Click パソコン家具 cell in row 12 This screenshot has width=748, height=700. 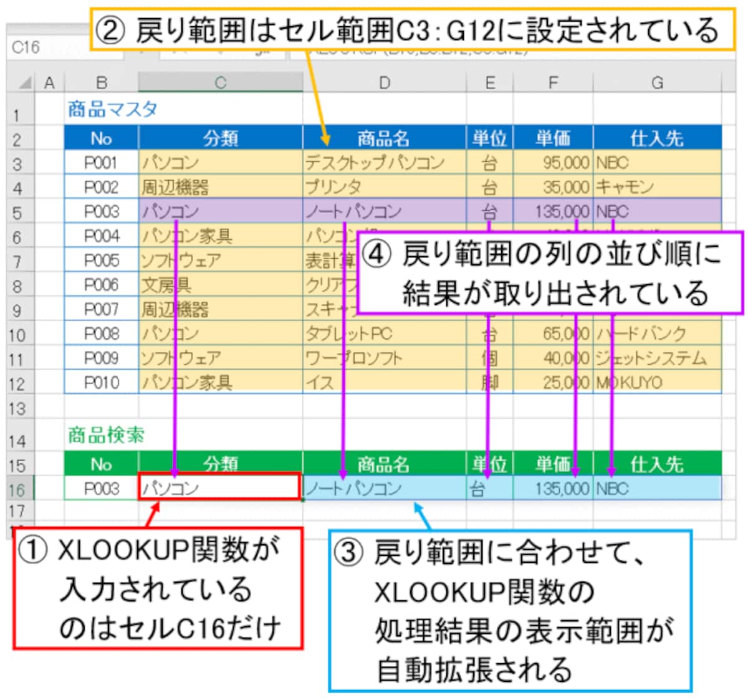(x=221, y=382)
